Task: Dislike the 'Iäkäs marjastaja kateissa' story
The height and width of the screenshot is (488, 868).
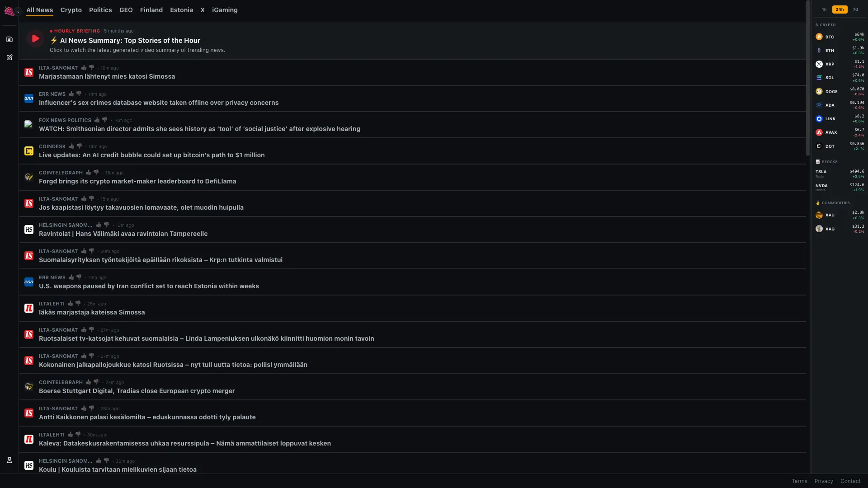Action: 78,304
